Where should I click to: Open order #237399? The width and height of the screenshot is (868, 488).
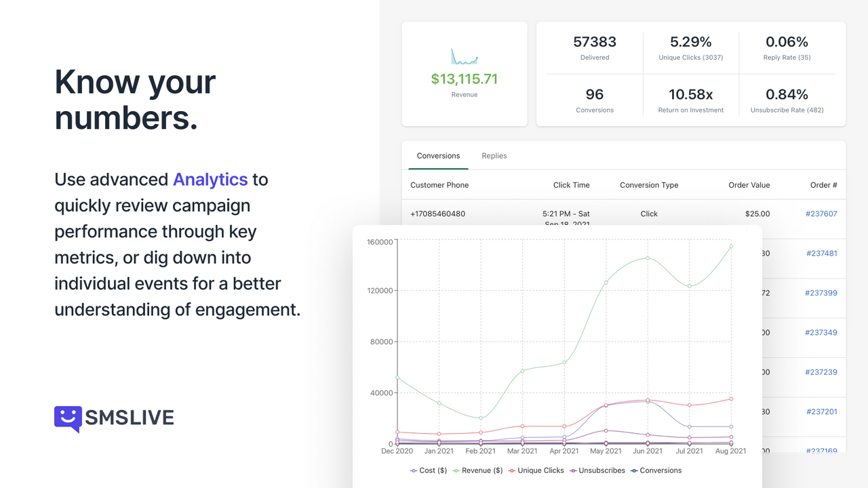821,293
